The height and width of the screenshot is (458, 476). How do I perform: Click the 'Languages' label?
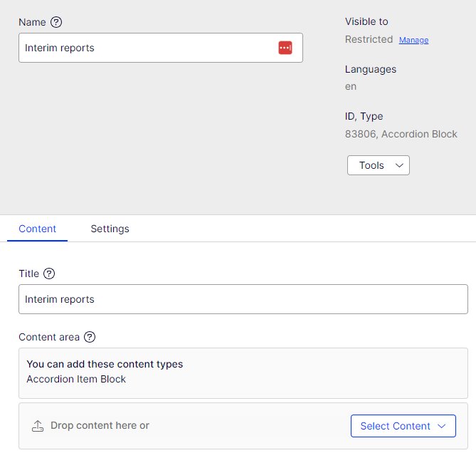tap(371, 69)
